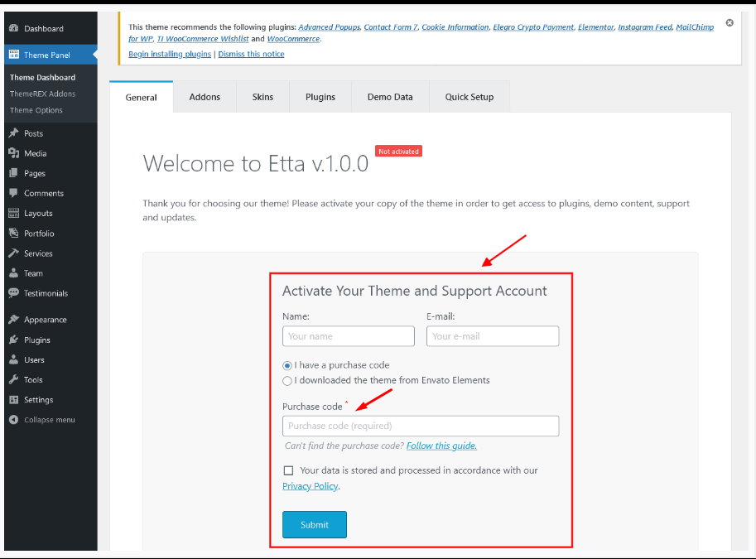Viewport: 756px width, 559px height.
Task: Click the Services hammer icon
Action: (13, 253)
